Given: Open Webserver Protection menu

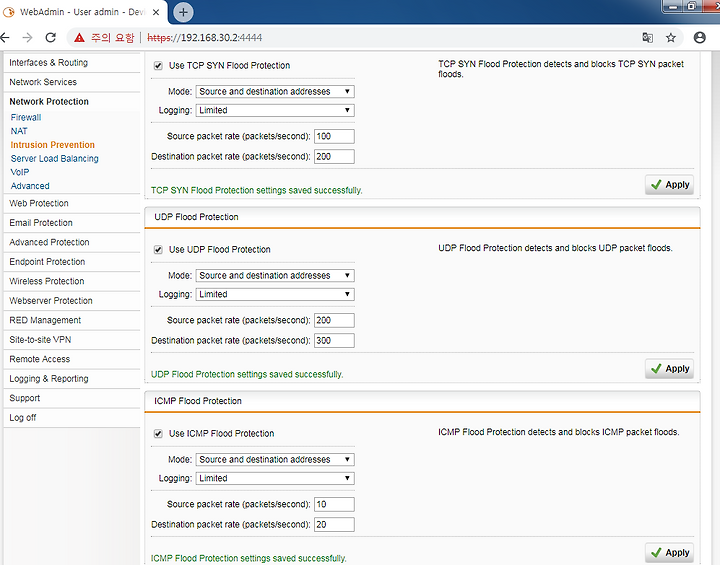Looking at the screenshot, I should 72,301.
